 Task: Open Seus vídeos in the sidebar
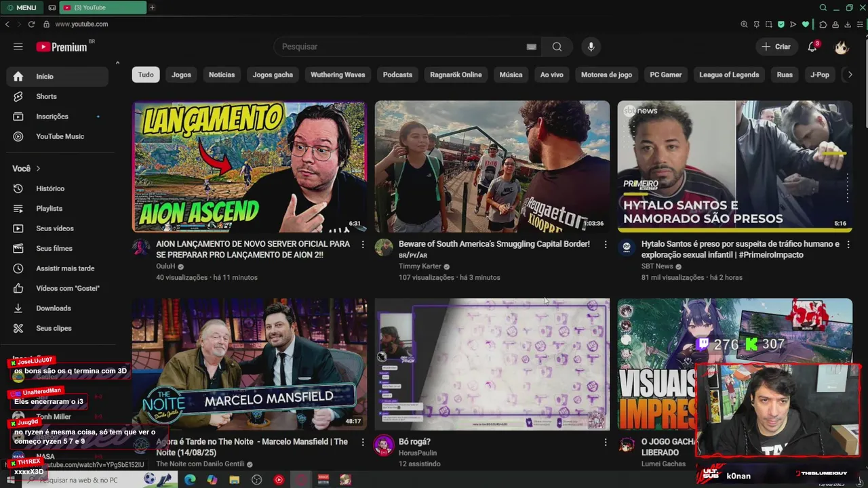[58, 228]
